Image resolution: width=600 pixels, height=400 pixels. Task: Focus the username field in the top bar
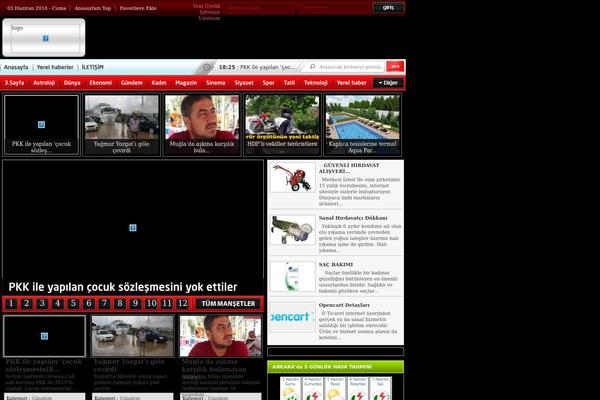point(259,8)
